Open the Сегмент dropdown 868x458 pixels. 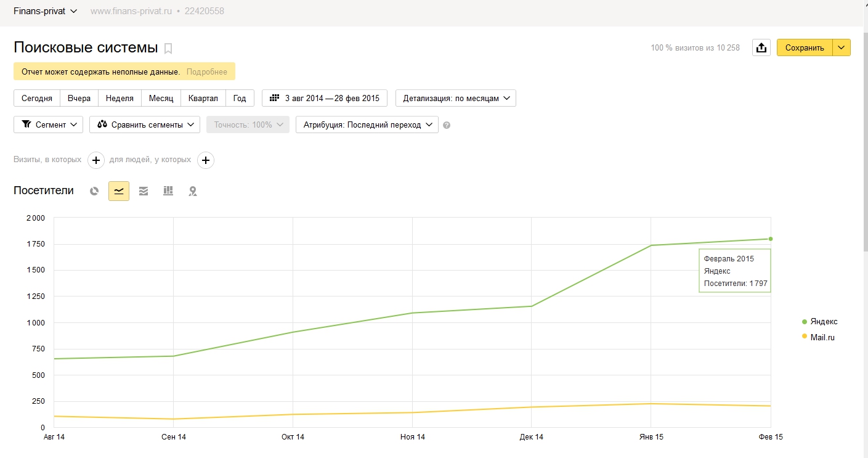49,125
